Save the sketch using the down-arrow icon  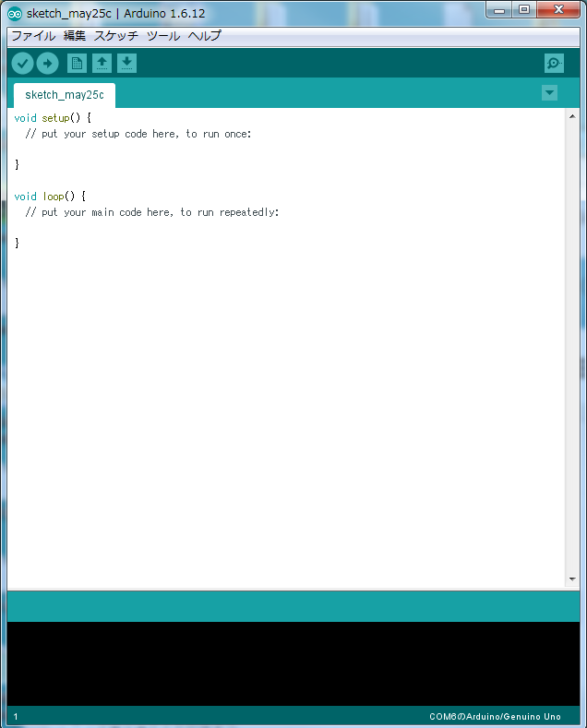127,64
